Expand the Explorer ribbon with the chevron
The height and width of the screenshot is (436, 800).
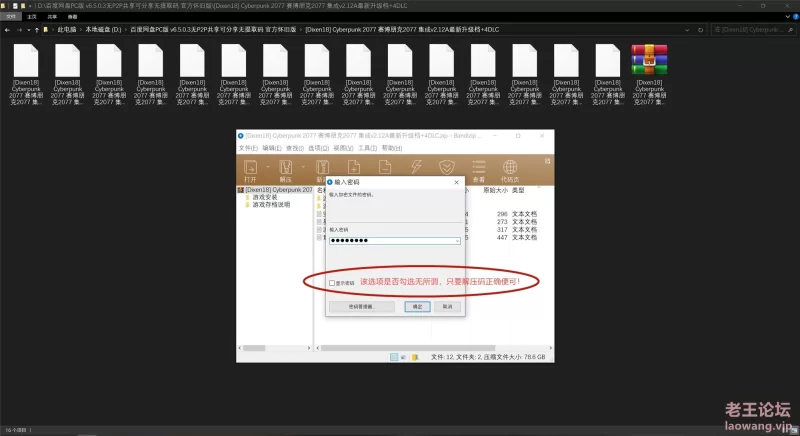point(787,16)
